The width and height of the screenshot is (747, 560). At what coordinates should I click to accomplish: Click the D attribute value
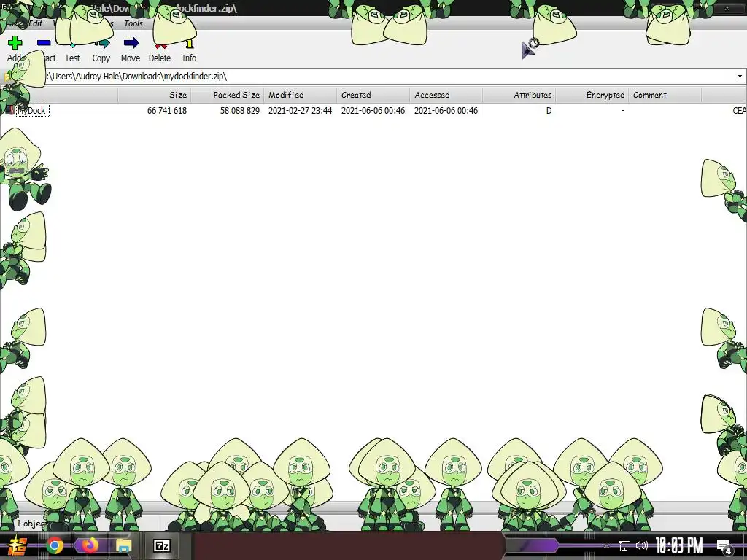549,111
